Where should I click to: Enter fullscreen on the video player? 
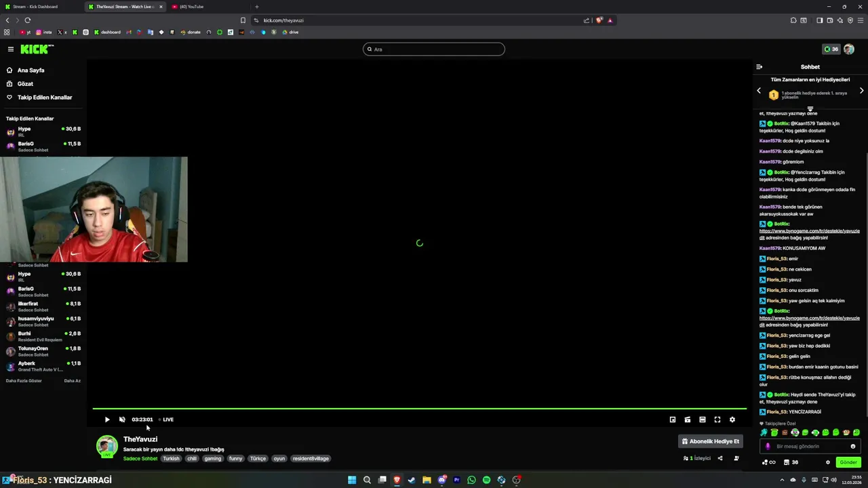(717, 420)
